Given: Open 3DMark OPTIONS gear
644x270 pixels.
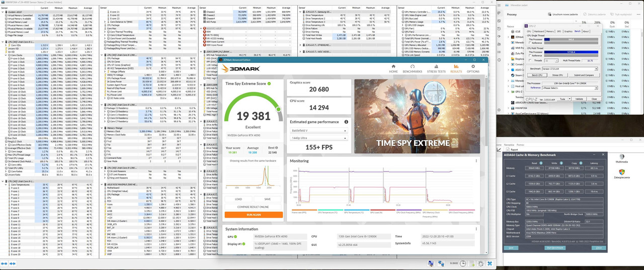Looking at the screenshot, I should click(x=473, y=69).
